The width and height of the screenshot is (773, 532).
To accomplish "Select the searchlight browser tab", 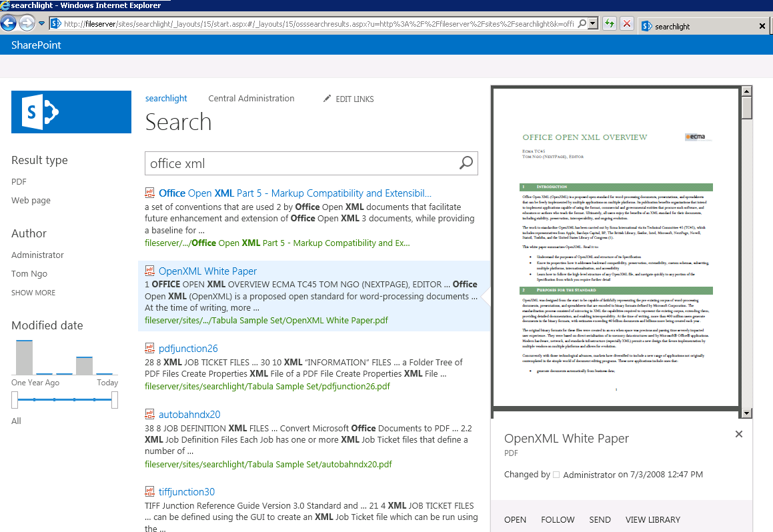I will pyautogui.click(x=696, y=27).
